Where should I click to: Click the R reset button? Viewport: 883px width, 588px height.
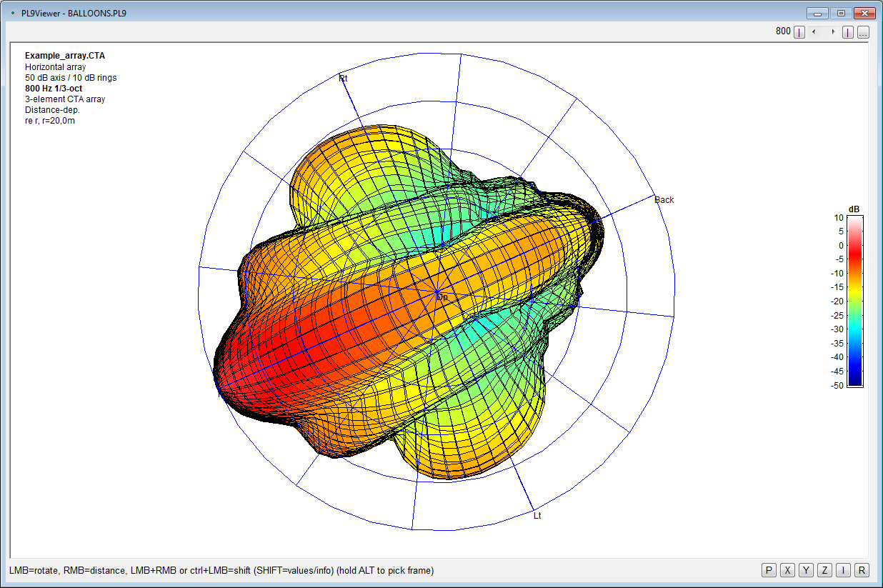click(x=862, y=570)
